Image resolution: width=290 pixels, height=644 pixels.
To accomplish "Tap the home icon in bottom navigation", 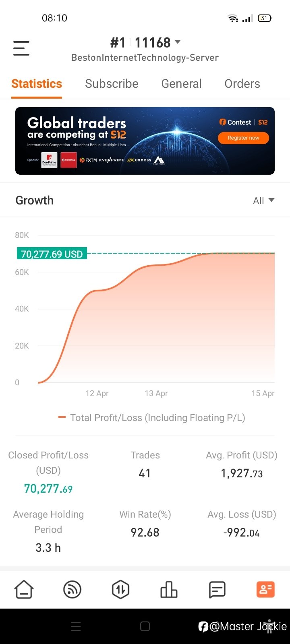I will 24,590.
